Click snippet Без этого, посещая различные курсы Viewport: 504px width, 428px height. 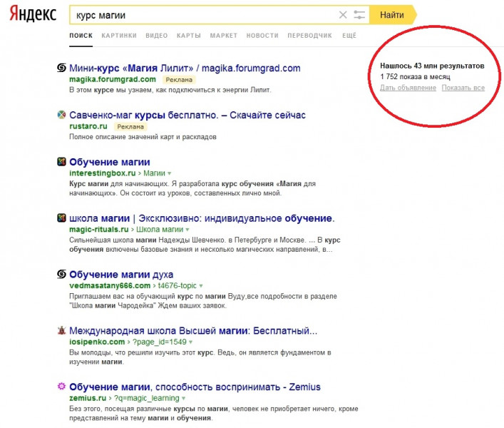[213, 413]
